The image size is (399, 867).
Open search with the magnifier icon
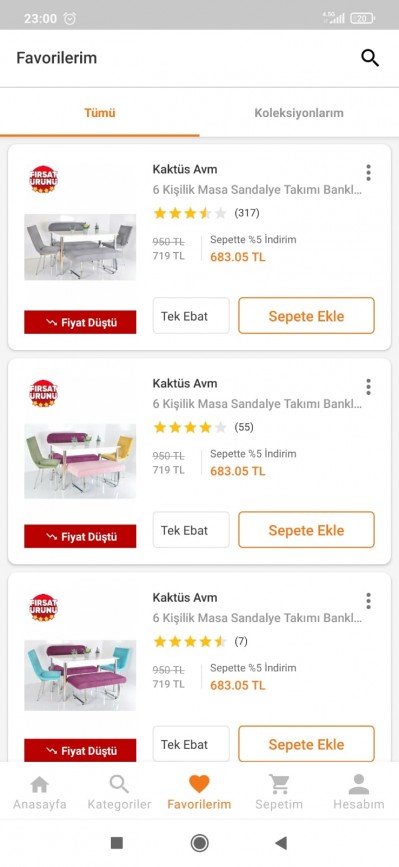[370, 58]
